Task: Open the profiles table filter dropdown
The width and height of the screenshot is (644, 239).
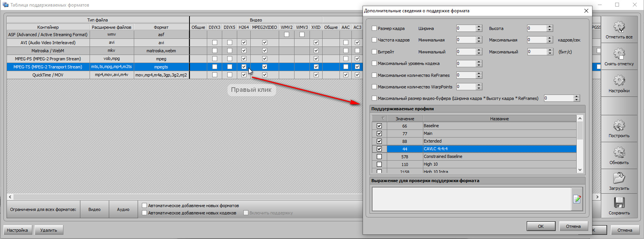Action: coord(383,118)
